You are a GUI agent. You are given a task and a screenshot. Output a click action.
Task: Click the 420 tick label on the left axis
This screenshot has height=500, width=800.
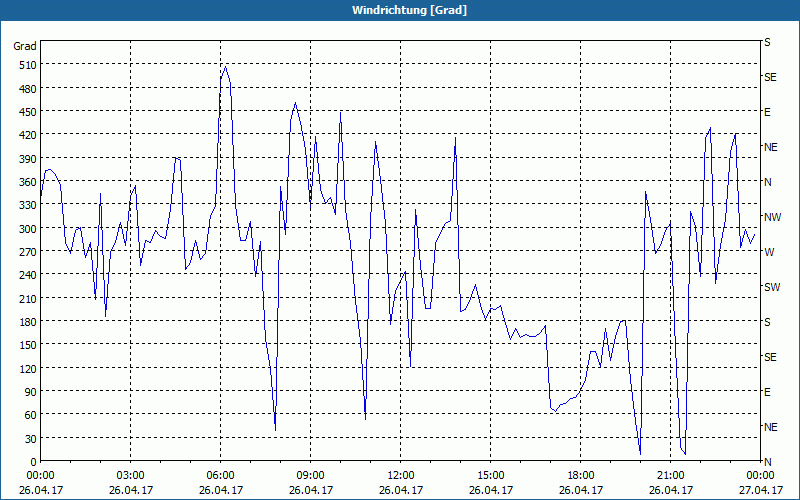pyautogui.click(x=28, y=135)
